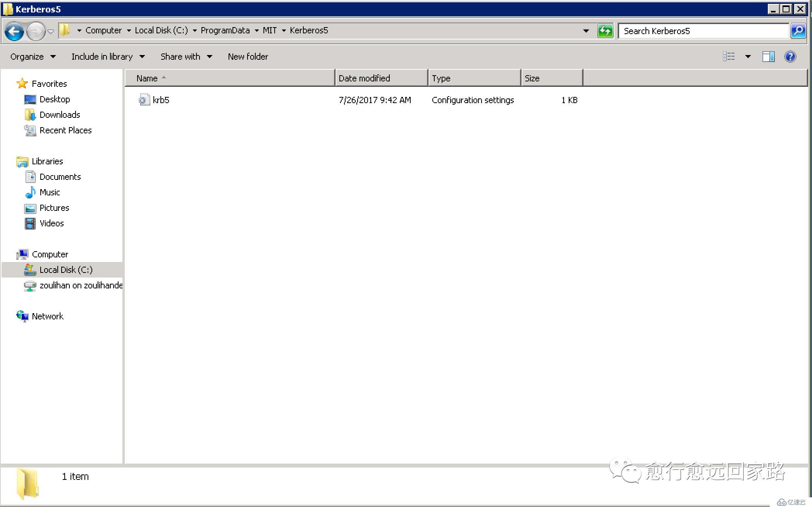
Task: Click the New folder button
Action: click(x=248, y=57)
